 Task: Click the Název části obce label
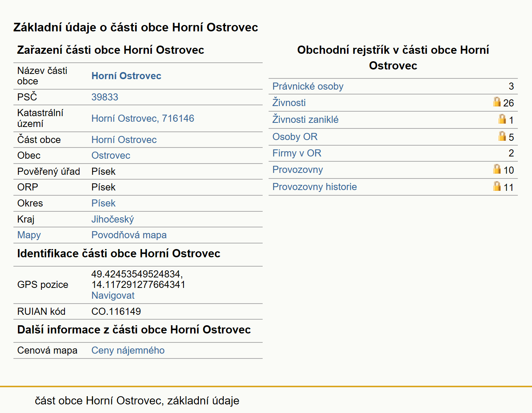43,76
